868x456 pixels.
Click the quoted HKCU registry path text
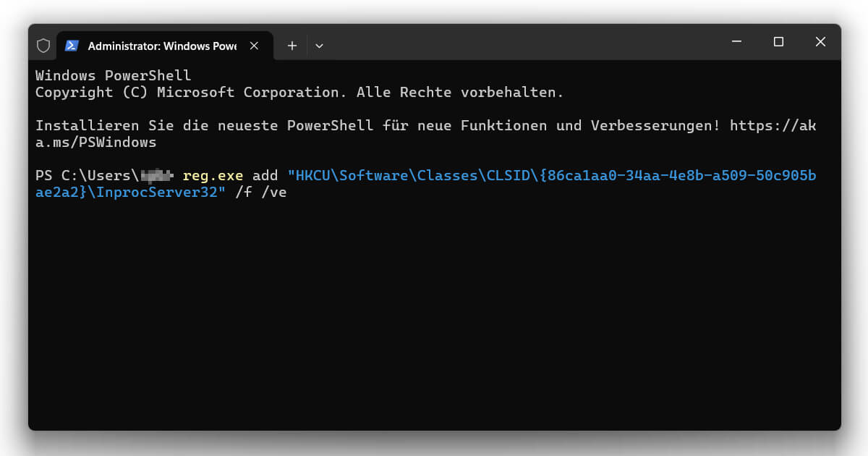[506, 174]
